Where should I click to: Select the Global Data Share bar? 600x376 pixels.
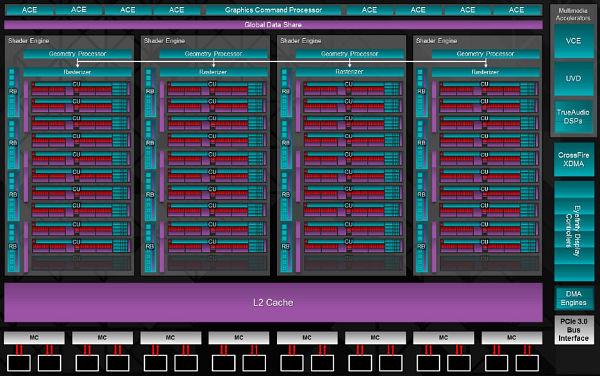[x=273, y=25]
